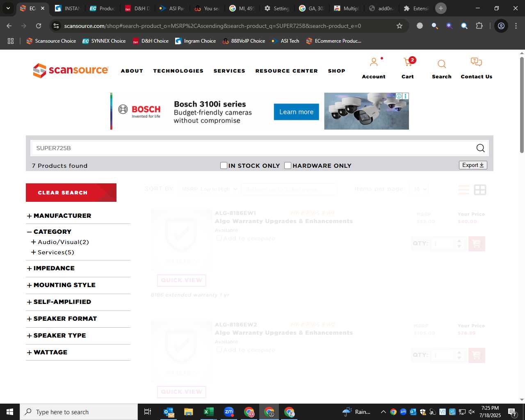Click the ScanSource logo
The width and height of the screenshot is (525, 420).
pyautogui.click(x=71, y=71)
